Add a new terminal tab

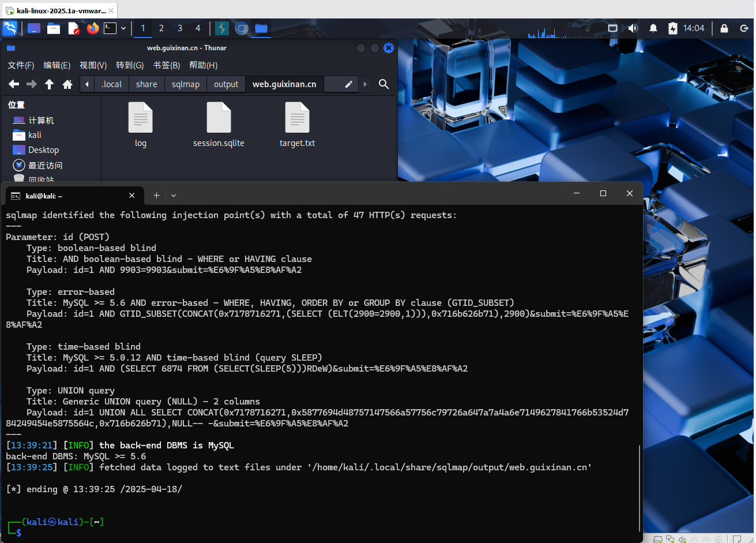point(156,196)
